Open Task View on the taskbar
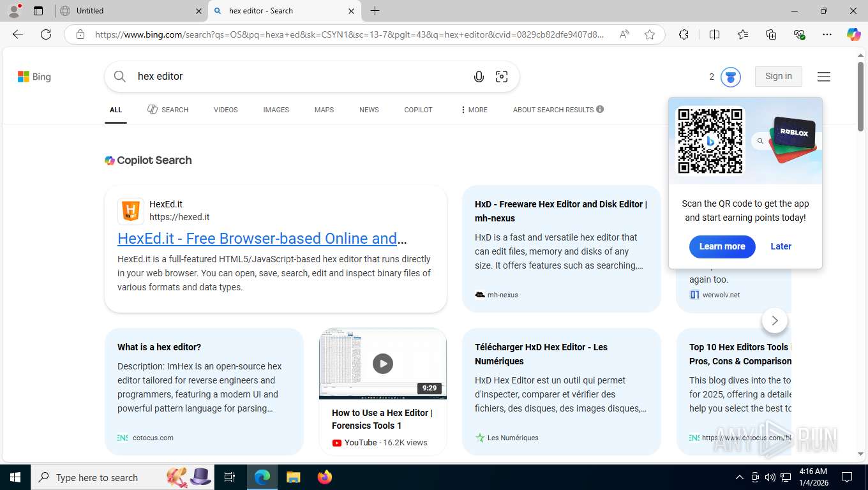Screen dimensions: 868x490 click(x=230, y=477)
